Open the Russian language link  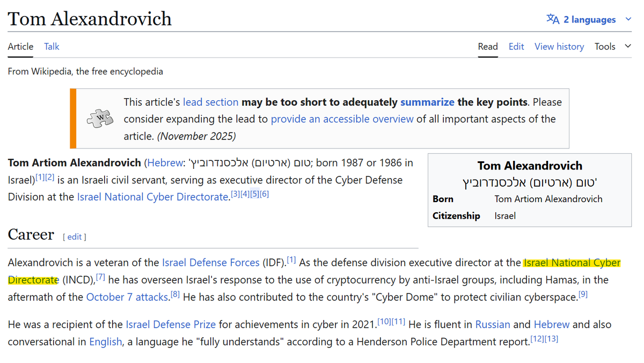[493, 324]
